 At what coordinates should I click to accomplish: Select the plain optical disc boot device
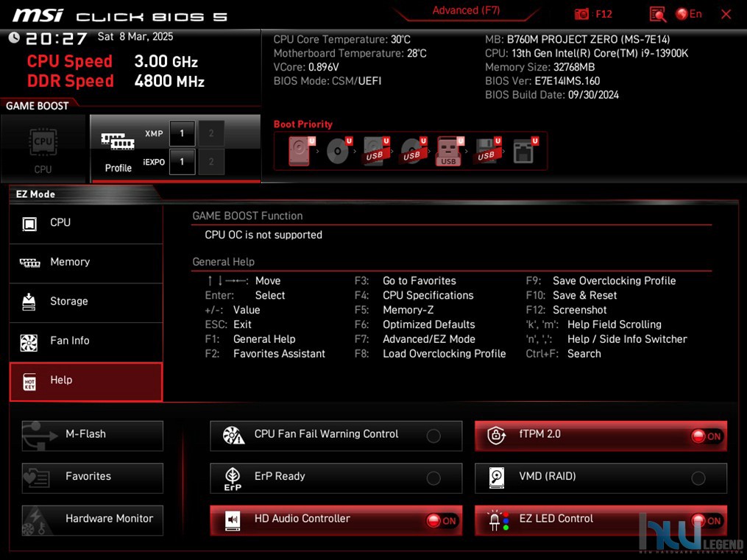(x=339, y=150)
